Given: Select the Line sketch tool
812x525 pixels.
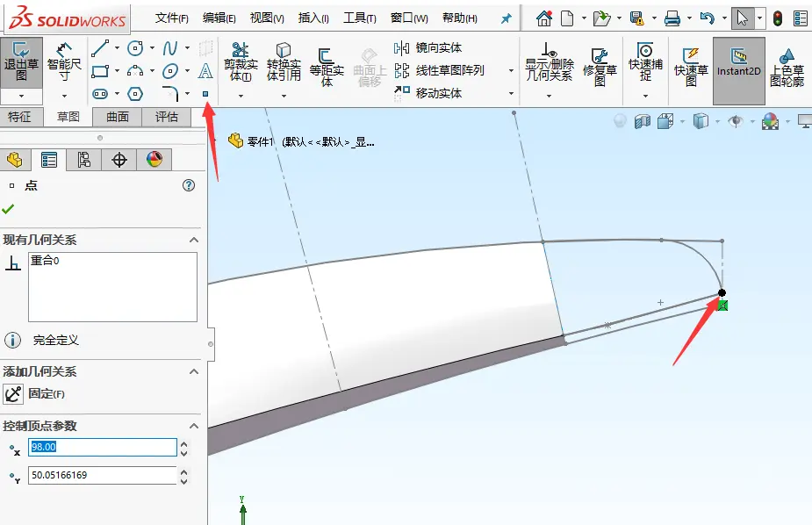Looking at the screenshot, I should [x=100, y=48].
